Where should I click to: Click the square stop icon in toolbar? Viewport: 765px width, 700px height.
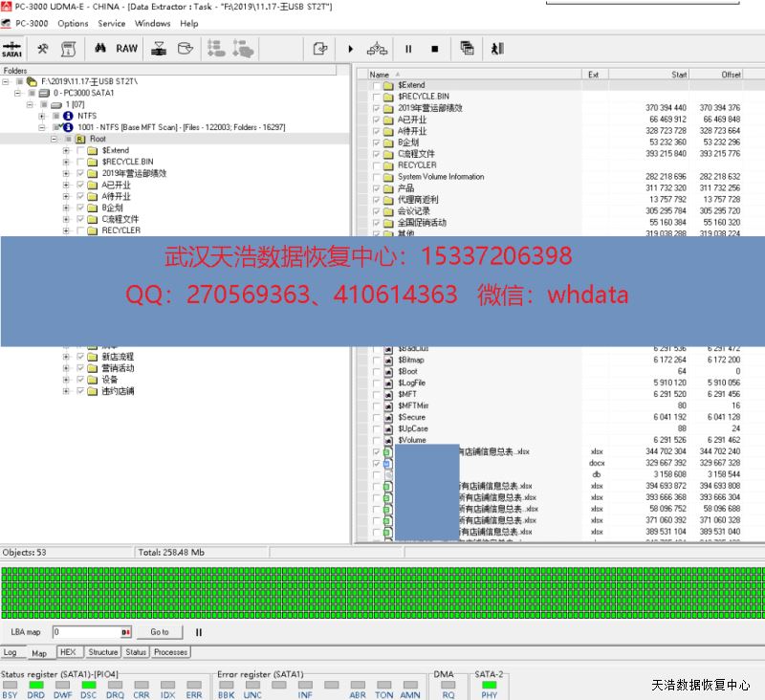point(434,49)
